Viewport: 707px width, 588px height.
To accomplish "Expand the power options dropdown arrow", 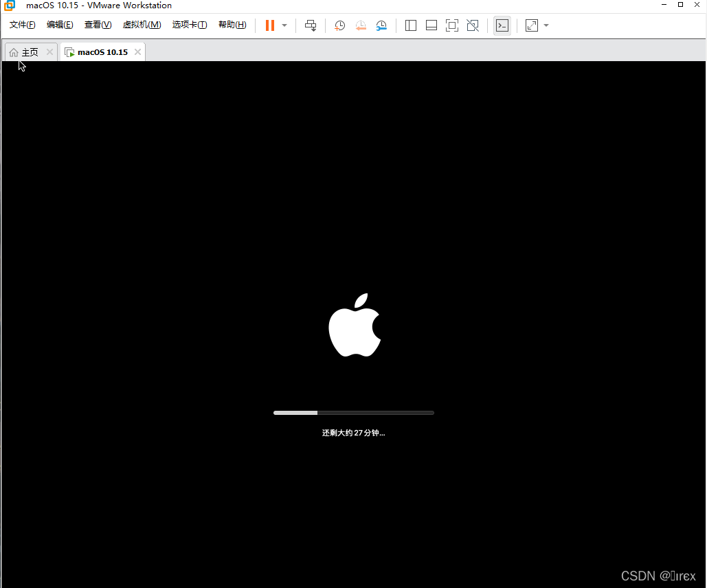I will tap(284, 25).
